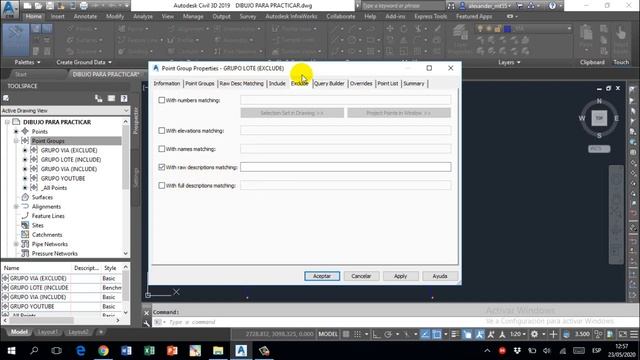This screenshot has height=360, width=640.
Task: Close the command line with X icon
Action: (x=147, y=313)
